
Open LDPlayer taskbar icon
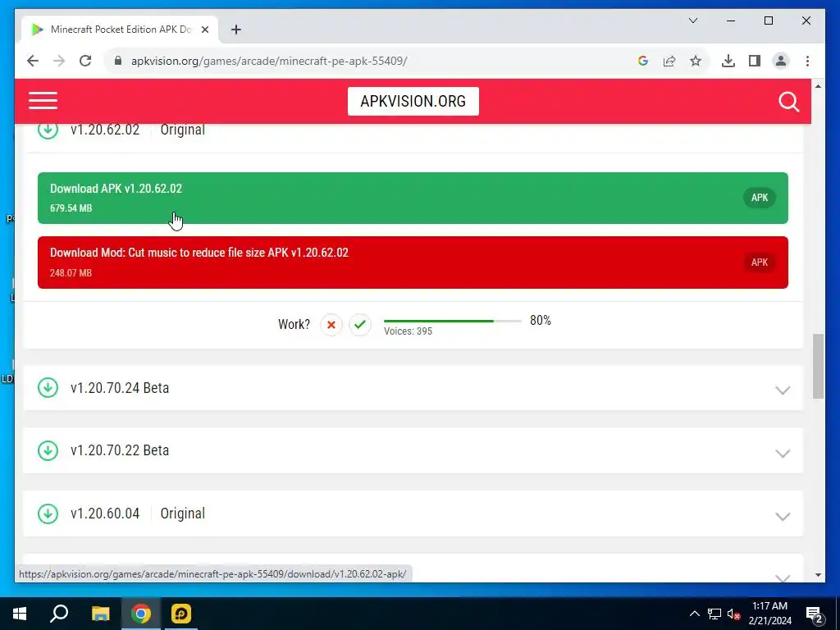tap(181, 614)
